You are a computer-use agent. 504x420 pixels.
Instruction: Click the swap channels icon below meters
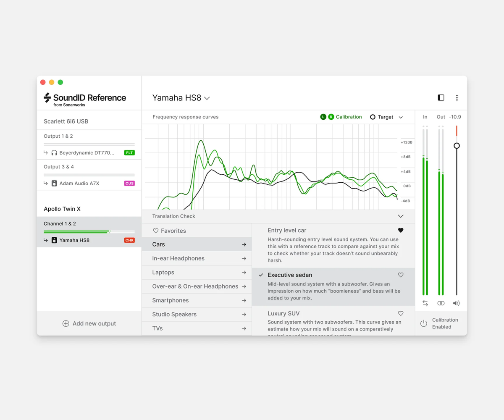point(425,303)
